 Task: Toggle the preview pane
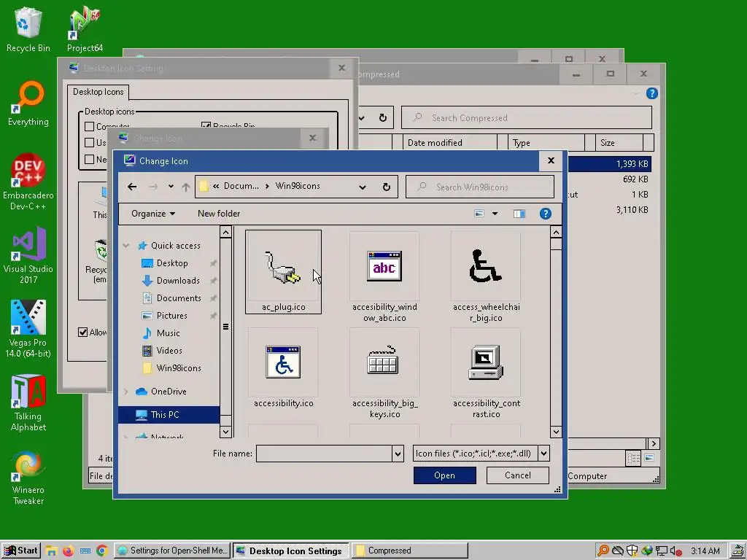(x=519, y=214)
